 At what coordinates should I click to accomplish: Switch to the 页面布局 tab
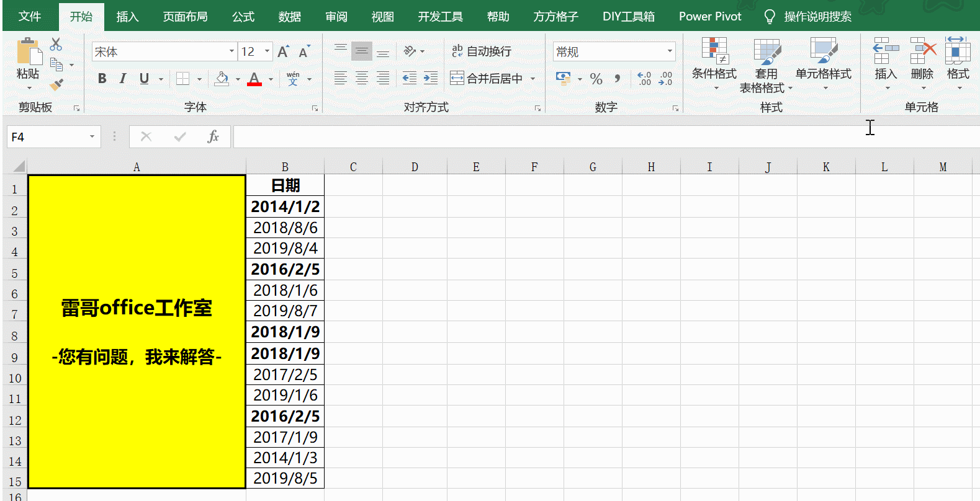click(x=186, y=17)
